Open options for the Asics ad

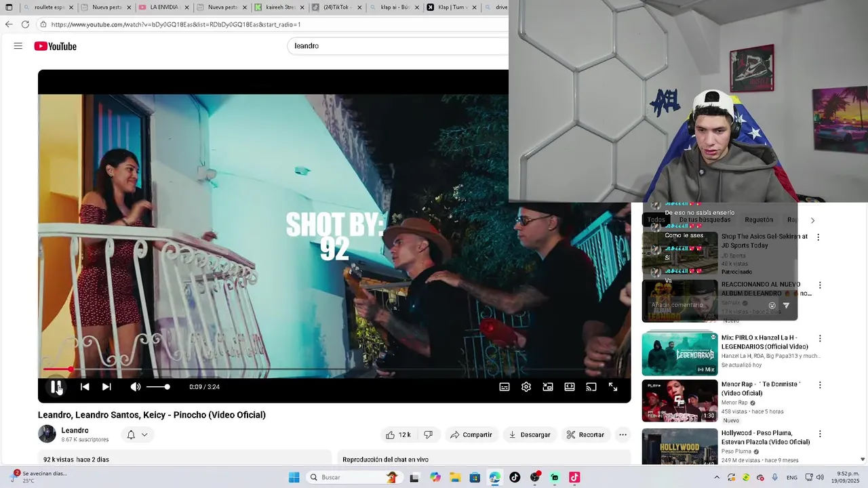coord(818,237)
